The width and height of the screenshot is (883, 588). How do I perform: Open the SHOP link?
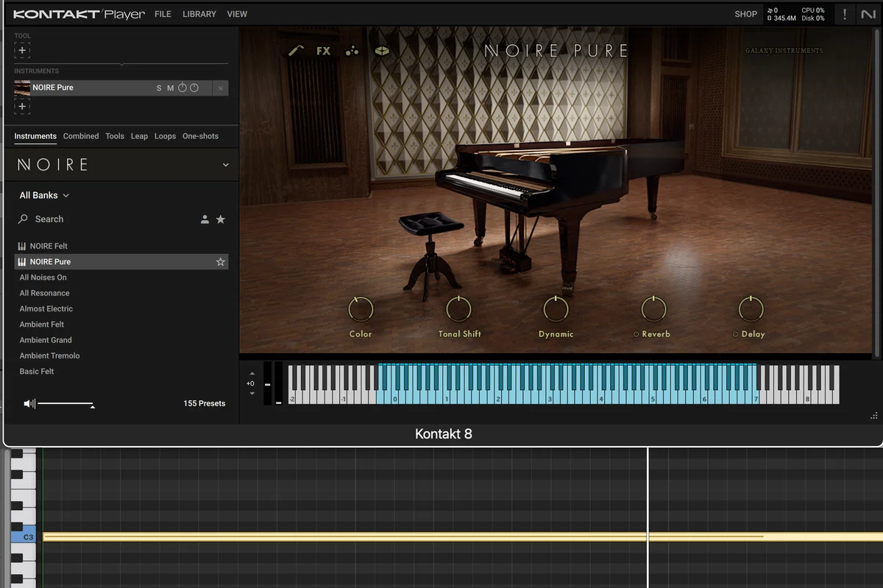point(745,14)
